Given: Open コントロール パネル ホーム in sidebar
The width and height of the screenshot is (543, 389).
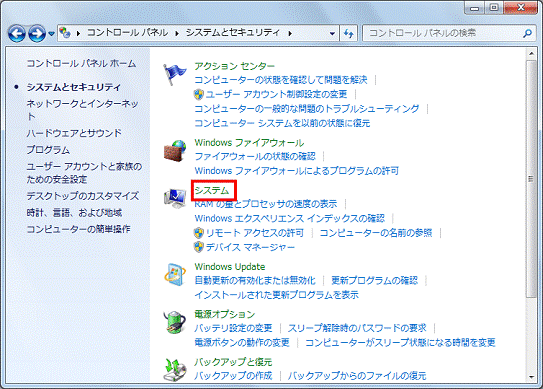Looking at the screenshot, I should pyautogui.click(x=81, y=63).
